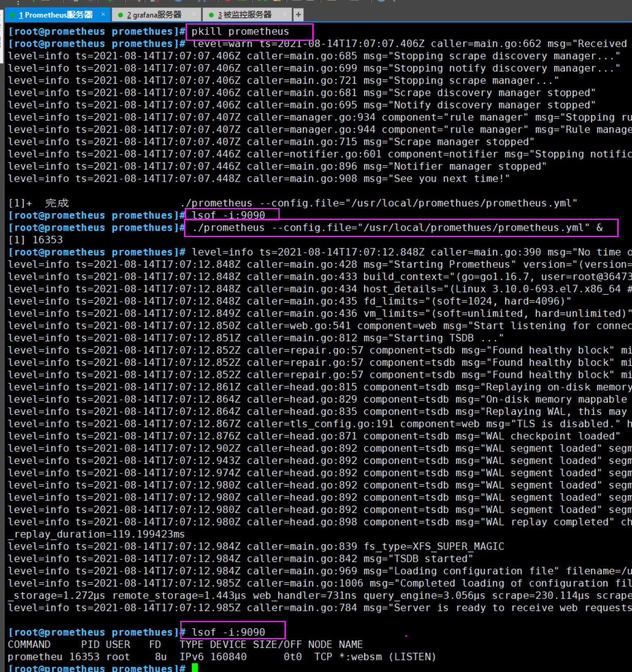The image size is (632, 672).
Task: Click the PID '16353' in lsof output
Action: tap(84, 657)
